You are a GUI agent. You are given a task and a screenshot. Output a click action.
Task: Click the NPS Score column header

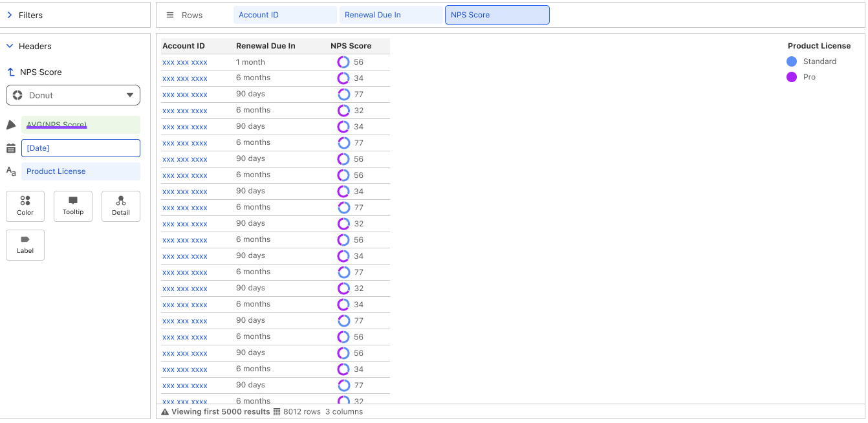coord(351,46)
